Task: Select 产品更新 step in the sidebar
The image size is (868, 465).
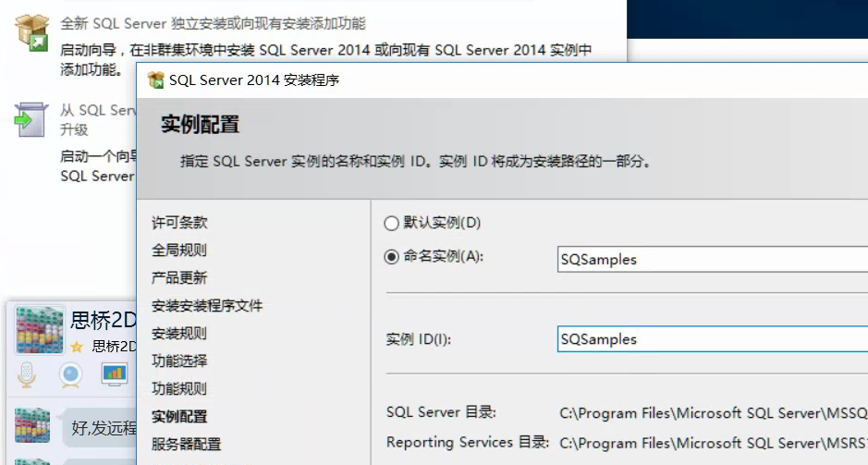Action: coord(179,278)
